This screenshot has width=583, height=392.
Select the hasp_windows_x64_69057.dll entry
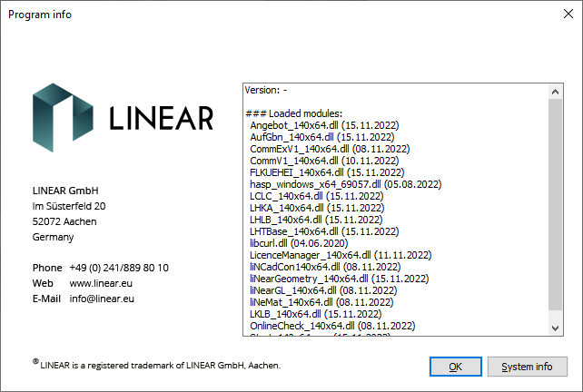(x=346, y=184)
